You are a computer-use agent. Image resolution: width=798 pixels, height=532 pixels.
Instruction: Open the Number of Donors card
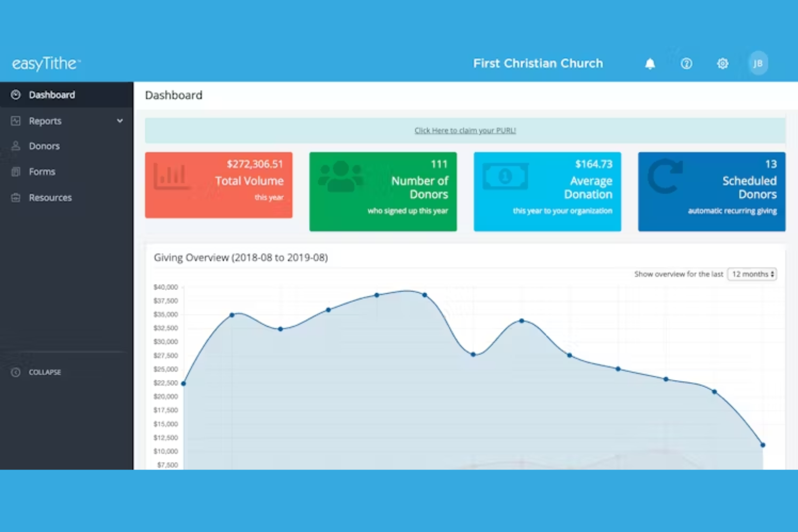pyautogui.click(x=383, y=192)
